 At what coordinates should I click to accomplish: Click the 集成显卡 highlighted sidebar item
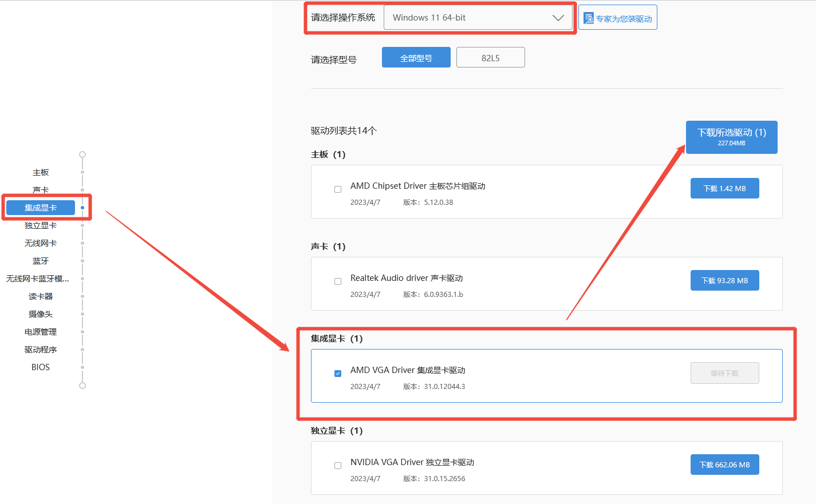pos(41,208)
